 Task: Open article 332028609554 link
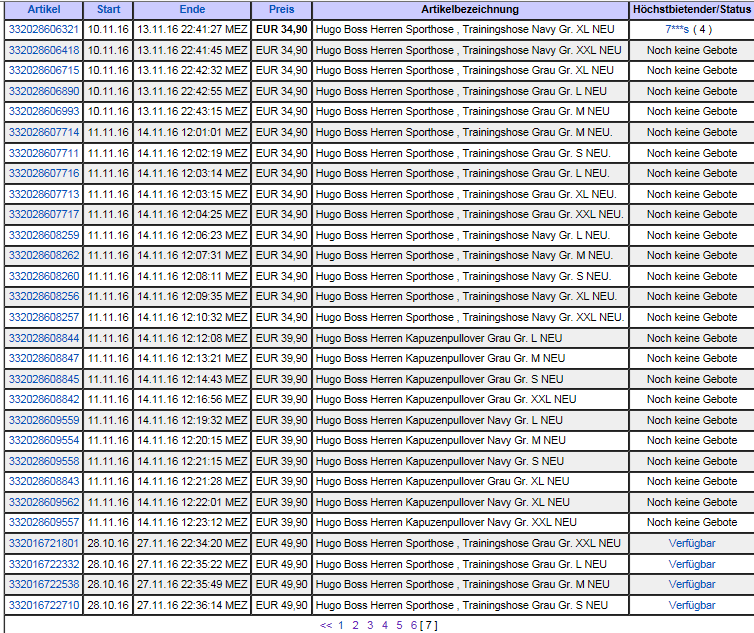44,440
